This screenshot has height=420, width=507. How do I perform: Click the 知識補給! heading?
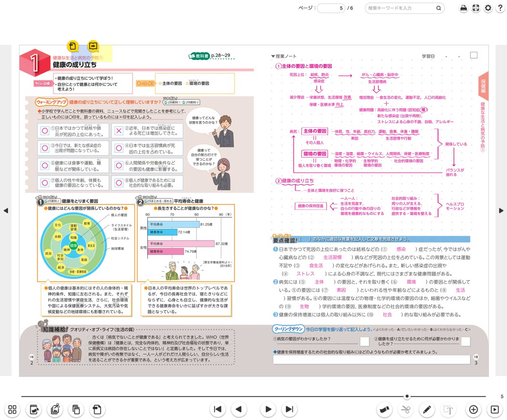click(55, 330)
